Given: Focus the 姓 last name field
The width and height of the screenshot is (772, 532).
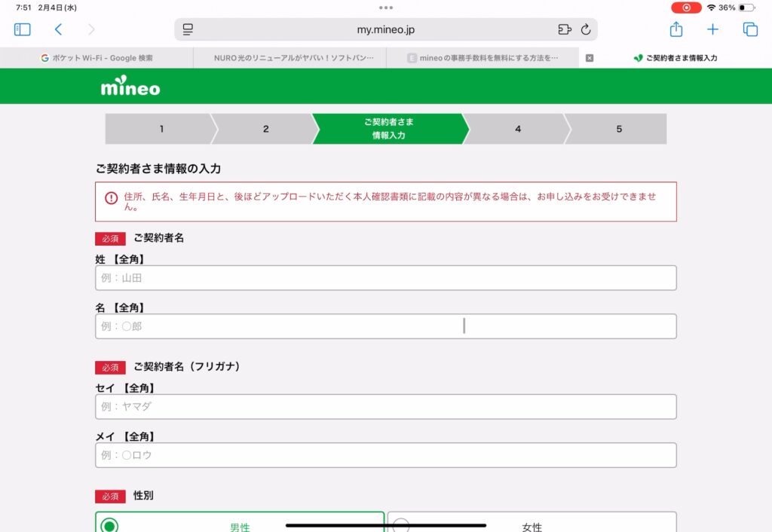Looking at the screenshot, I should 385,278.
